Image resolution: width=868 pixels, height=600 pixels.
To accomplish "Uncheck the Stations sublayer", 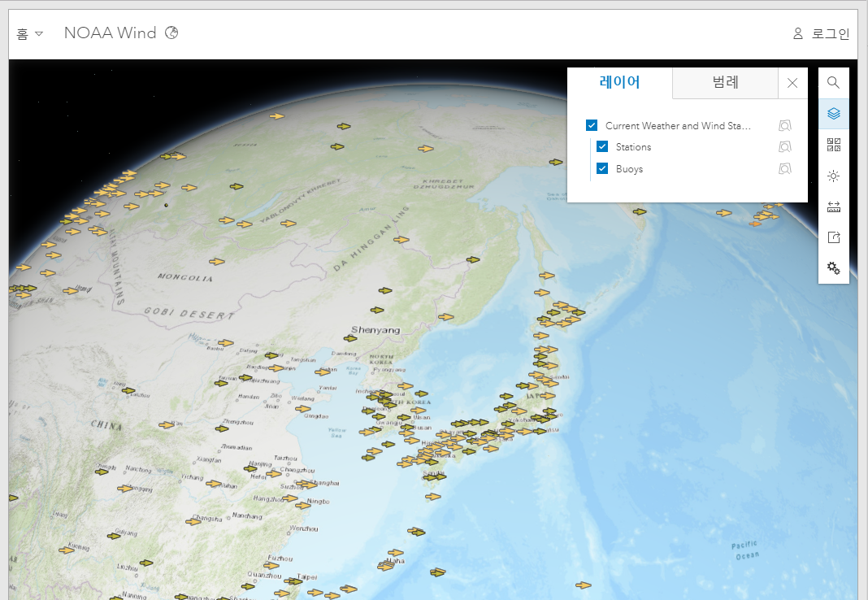I will pos(602,146).
